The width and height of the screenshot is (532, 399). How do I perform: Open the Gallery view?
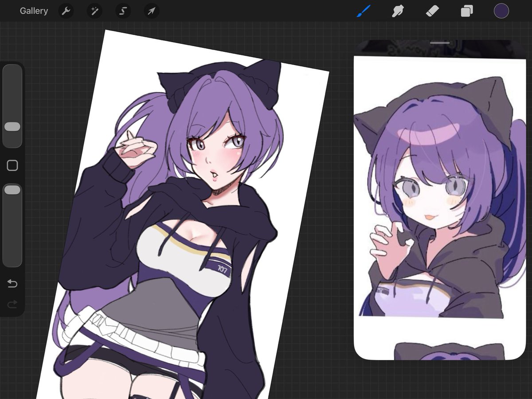click(34, 11)
